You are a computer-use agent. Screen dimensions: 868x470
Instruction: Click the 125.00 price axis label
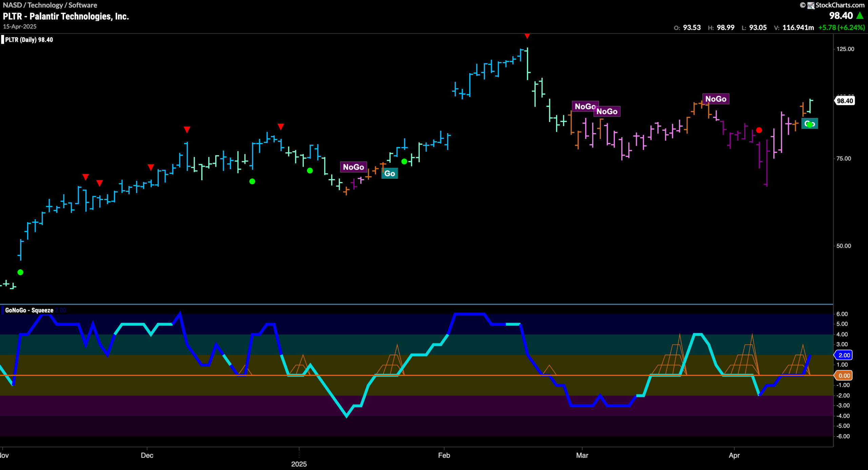pyautogui.click(x=845, y=49)
